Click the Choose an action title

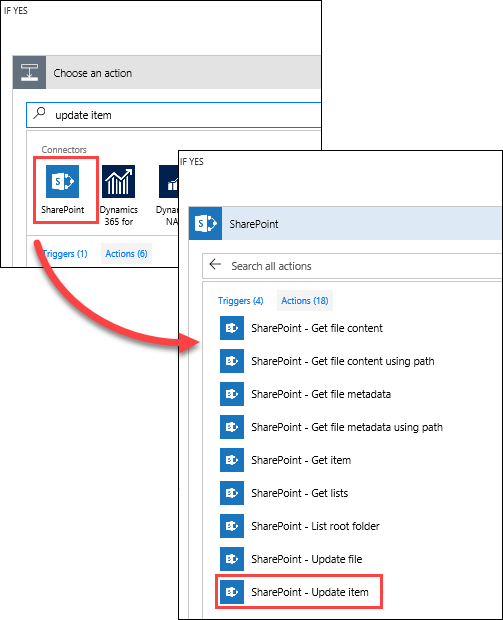coord(93,73)
